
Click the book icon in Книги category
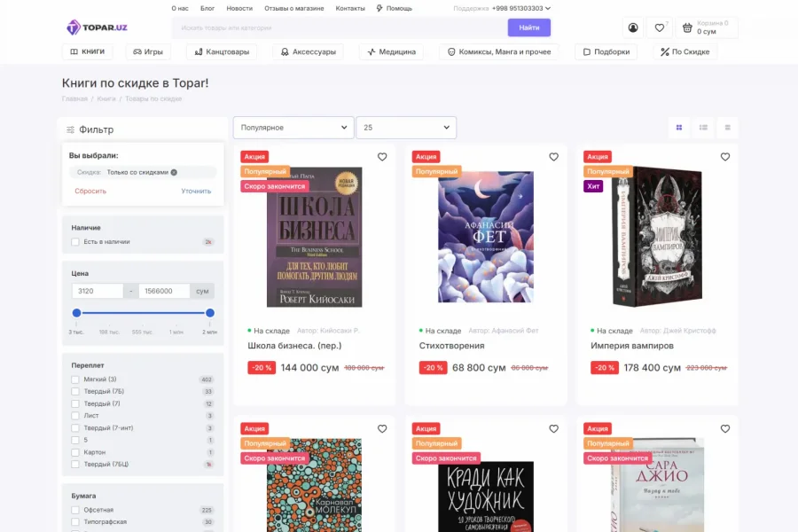74,51
